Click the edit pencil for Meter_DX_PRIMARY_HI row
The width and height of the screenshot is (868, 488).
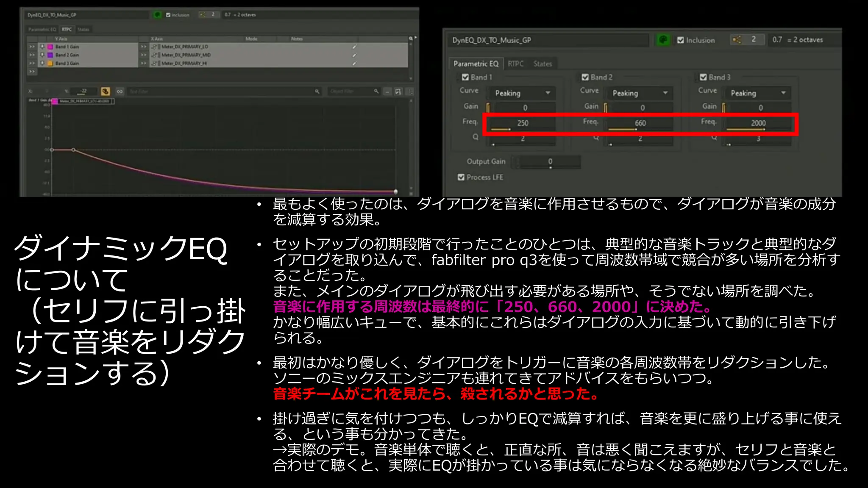coord(354,63)
